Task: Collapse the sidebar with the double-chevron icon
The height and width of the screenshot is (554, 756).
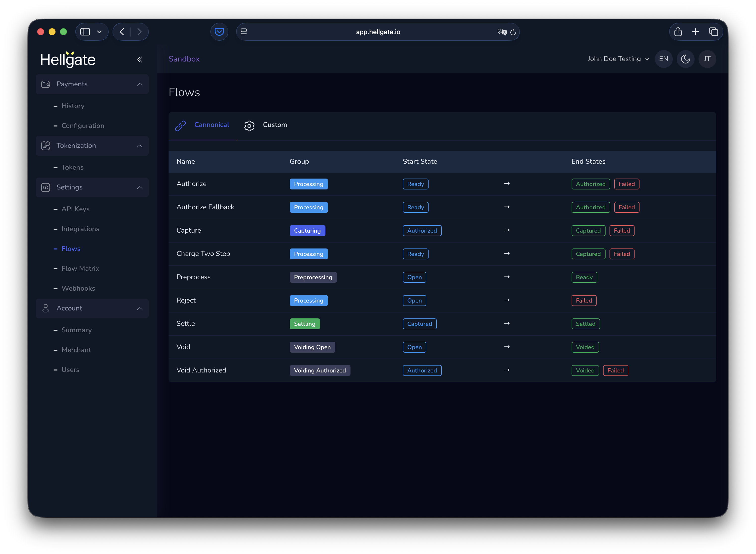Action: (140, 59)
